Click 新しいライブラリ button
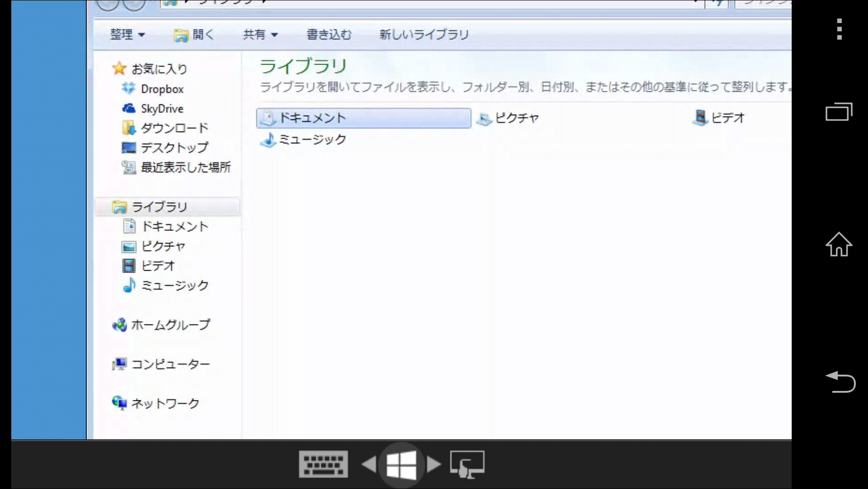Viewport: 868px width, 489px height. (x=424, y=35)
